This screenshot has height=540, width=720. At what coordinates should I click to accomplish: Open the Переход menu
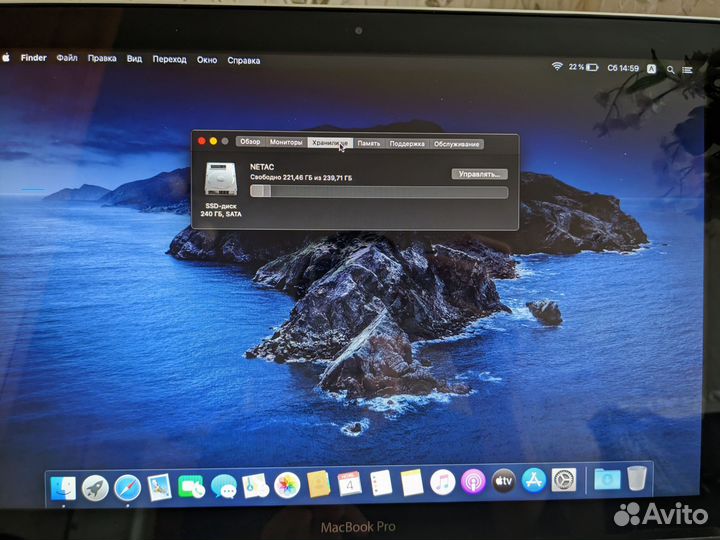pos(169,59)
